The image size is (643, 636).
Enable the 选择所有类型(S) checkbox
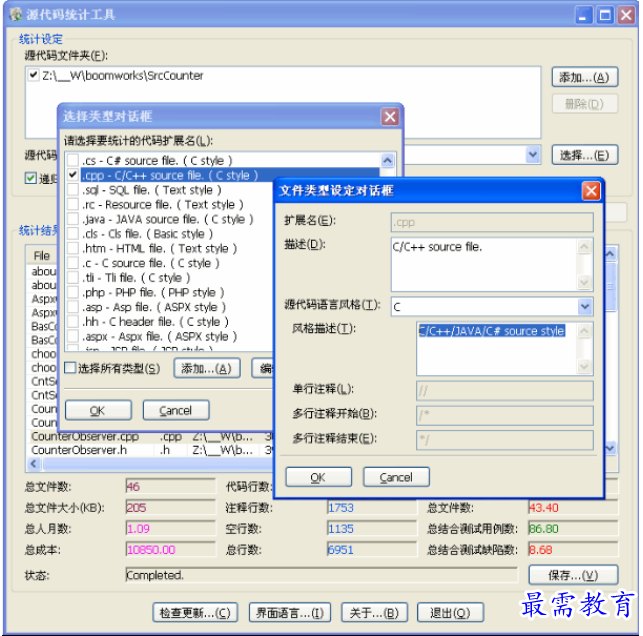70,368
